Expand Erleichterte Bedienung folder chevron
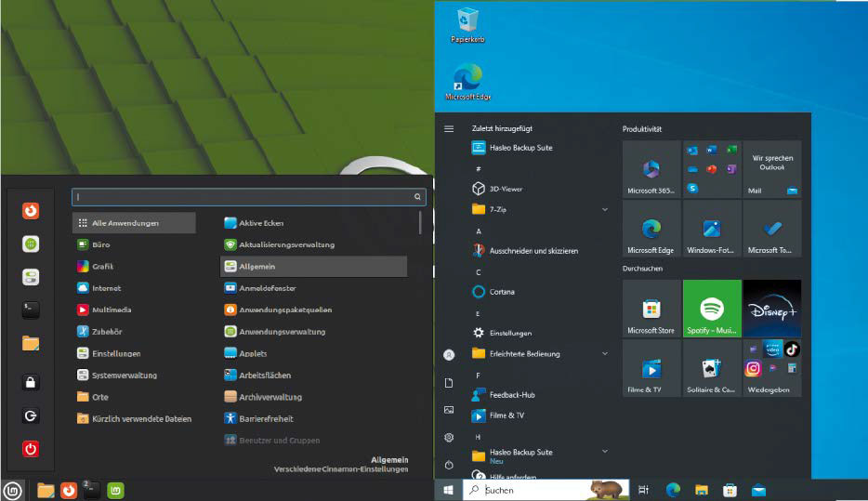868x501 pixels. tap(605, 353)
